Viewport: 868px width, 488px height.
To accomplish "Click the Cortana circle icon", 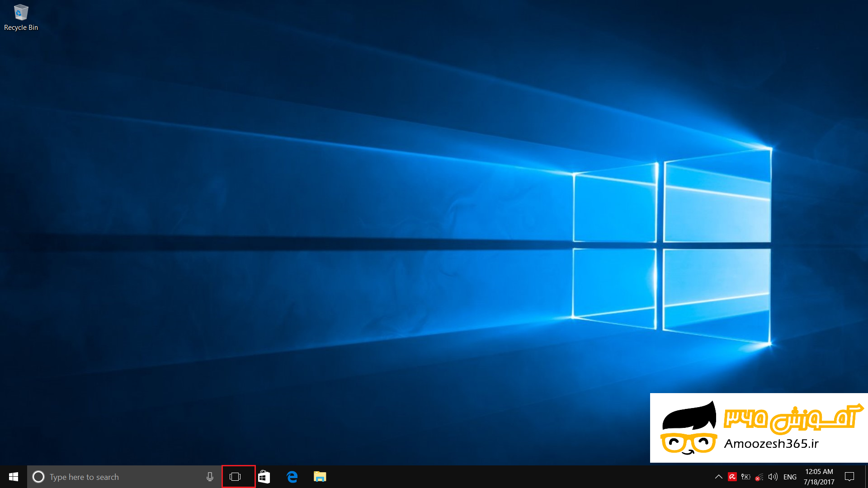I will 38,477.
